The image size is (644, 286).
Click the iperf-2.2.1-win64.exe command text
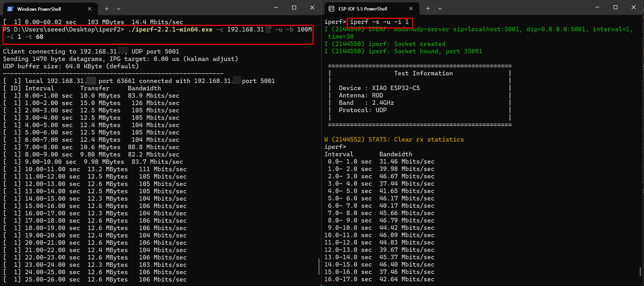[x=170, y=29]
